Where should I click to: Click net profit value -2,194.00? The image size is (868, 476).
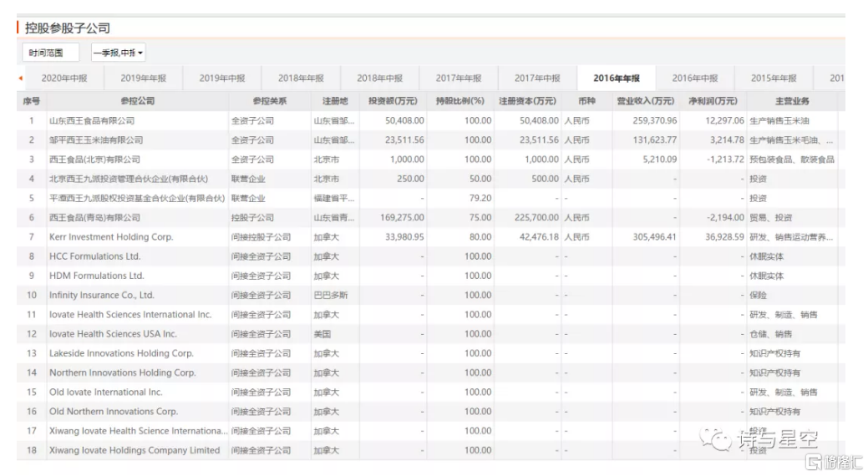click(x=725, y=217)
